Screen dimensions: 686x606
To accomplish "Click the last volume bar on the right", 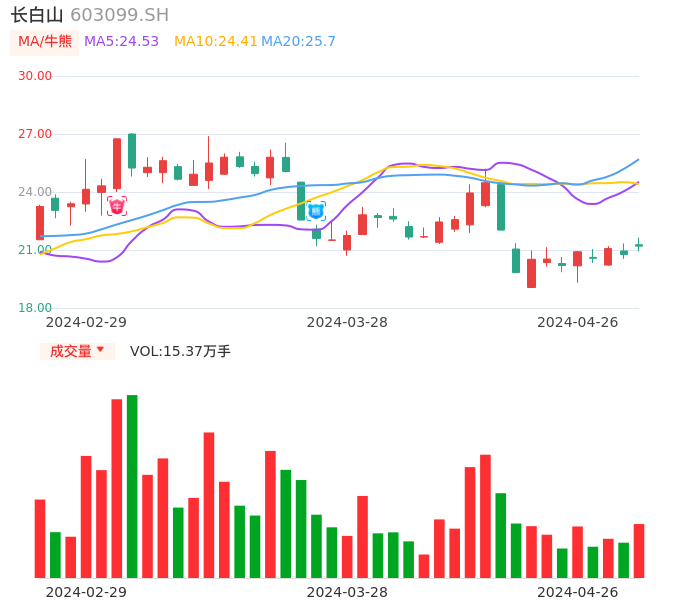I will pos(639,551).
